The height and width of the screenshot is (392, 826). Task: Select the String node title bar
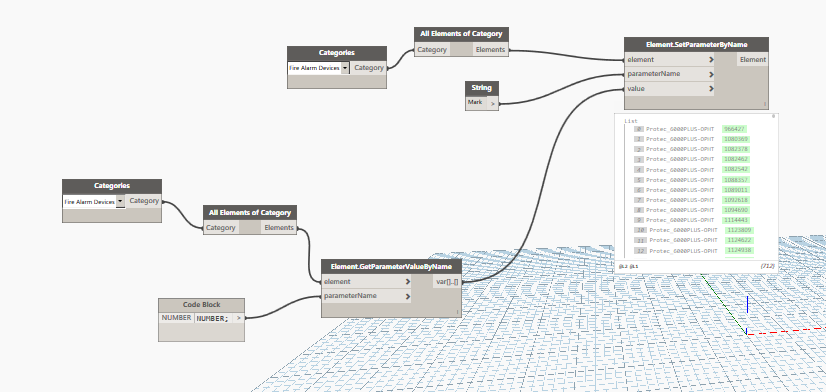481,88
